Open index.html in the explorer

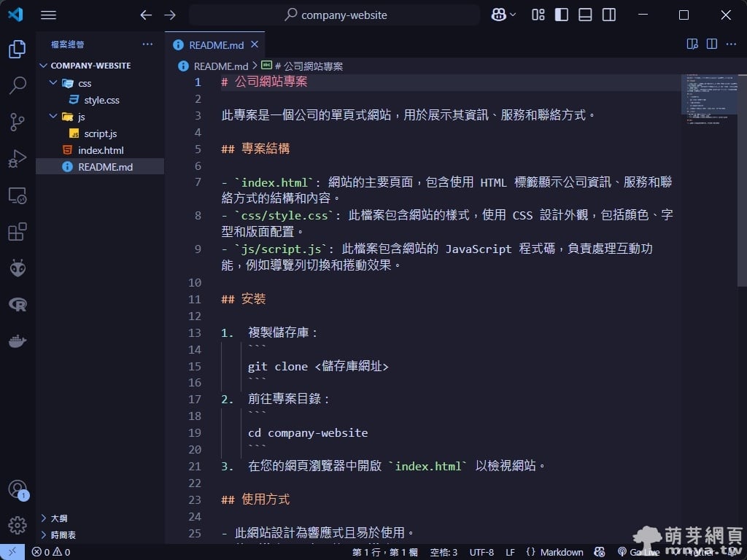(x=101, y=150)
